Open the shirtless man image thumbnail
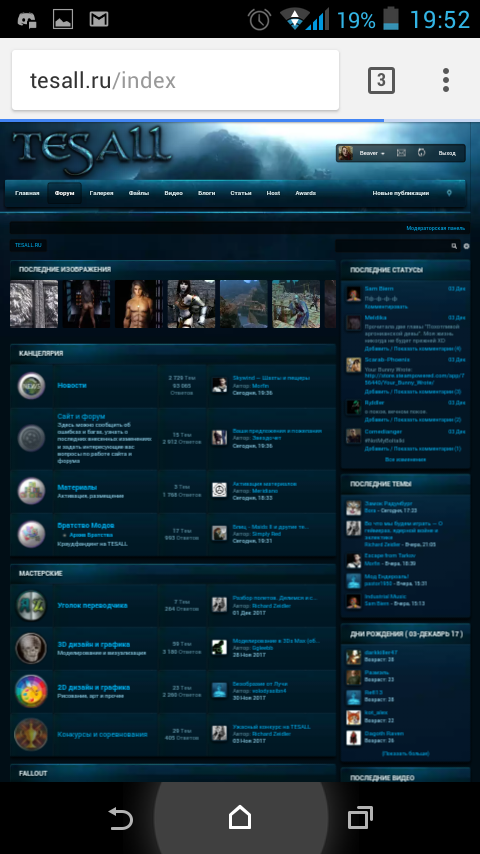480x854 pixels. point(138,304)
